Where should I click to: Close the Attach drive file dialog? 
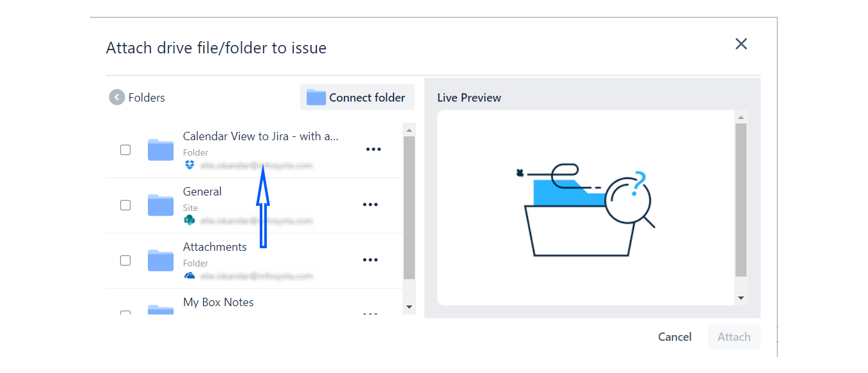point(741,44)
